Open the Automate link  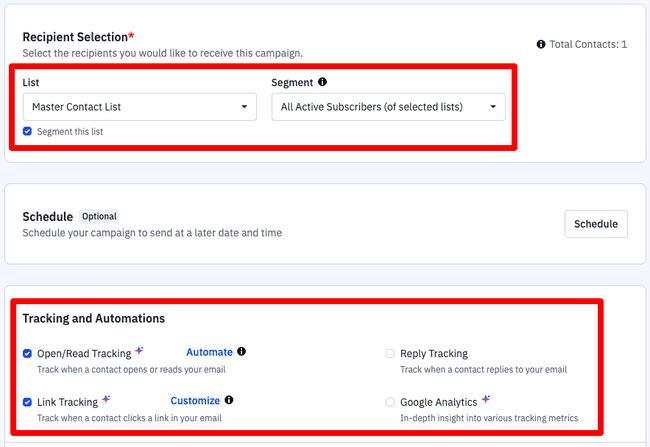pyautogui.click(x=209, y=352)
